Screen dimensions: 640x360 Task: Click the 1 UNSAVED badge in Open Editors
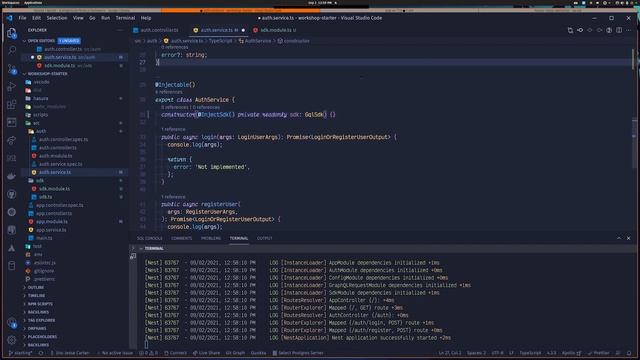click(69, 41)
